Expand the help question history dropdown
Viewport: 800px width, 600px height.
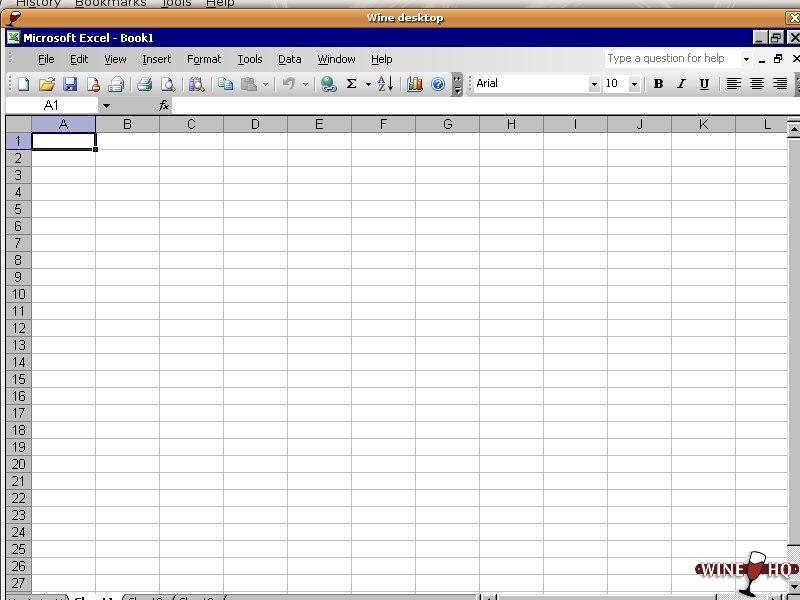[746, 59]
